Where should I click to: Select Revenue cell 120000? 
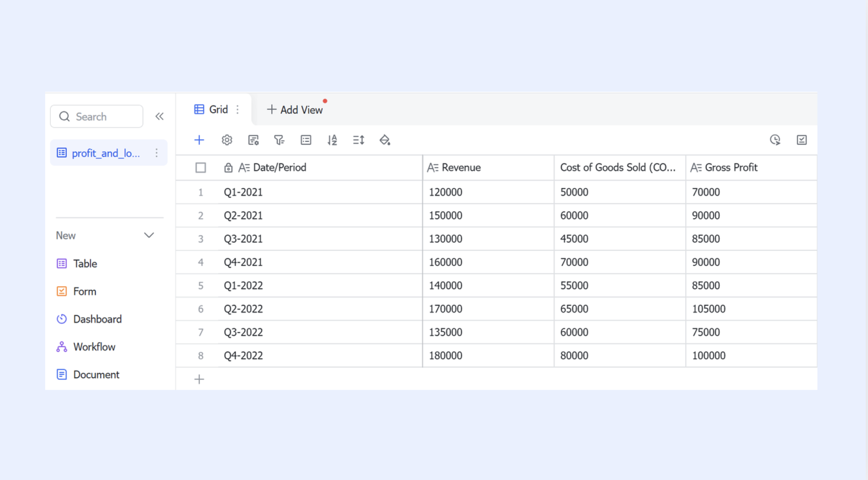488,192
